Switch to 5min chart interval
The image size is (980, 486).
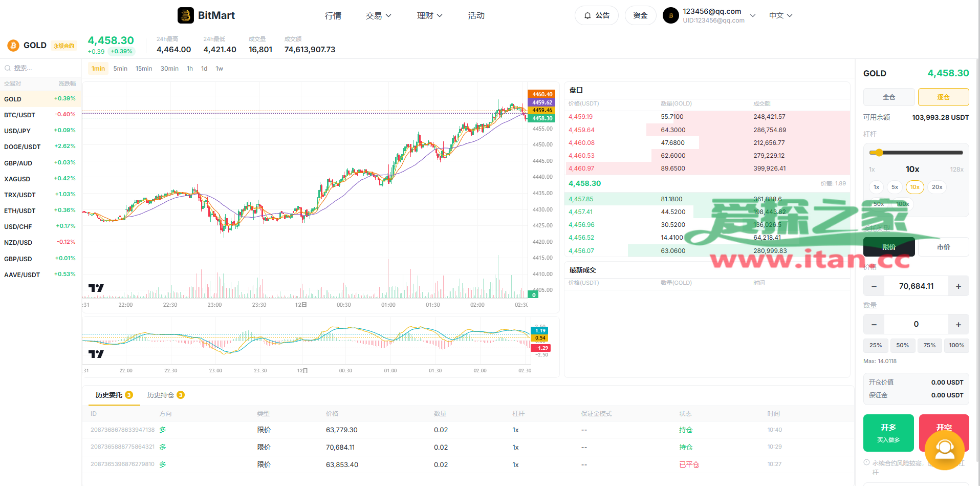[120, 69]
